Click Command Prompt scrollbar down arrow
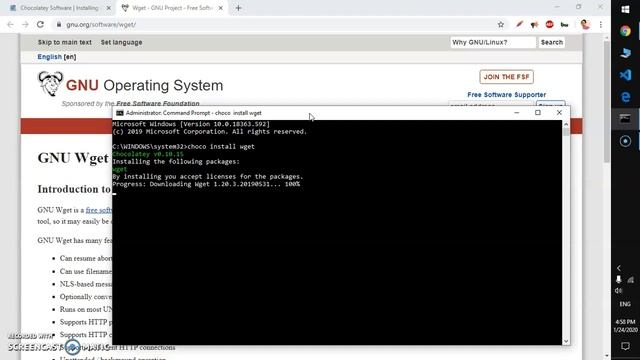This screenshot has width=640, height=360. point(566,341)
